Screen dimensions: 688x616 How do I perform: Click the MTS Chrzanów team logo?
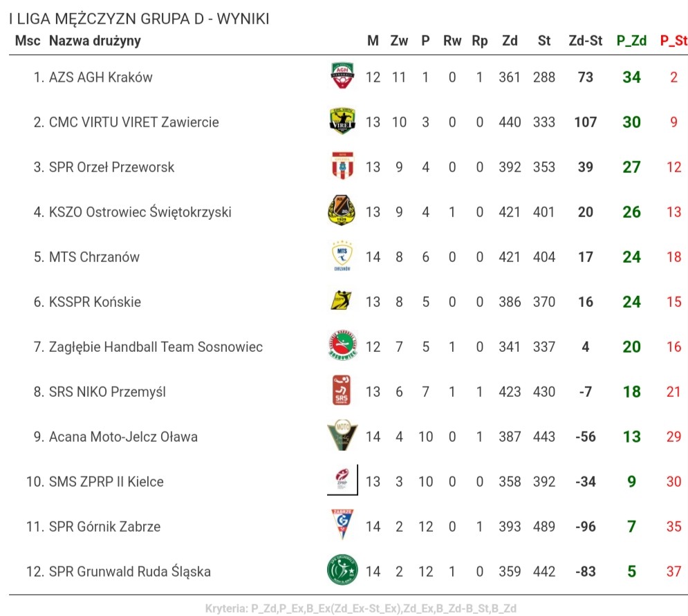coord(342,256)
